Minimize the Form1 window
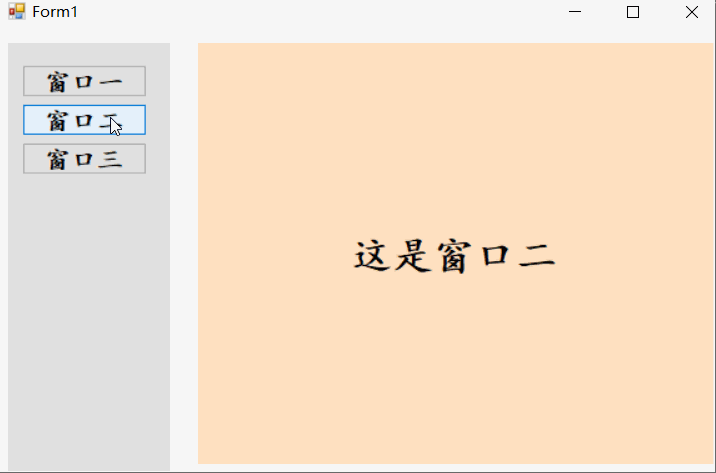 click(575, 11)
